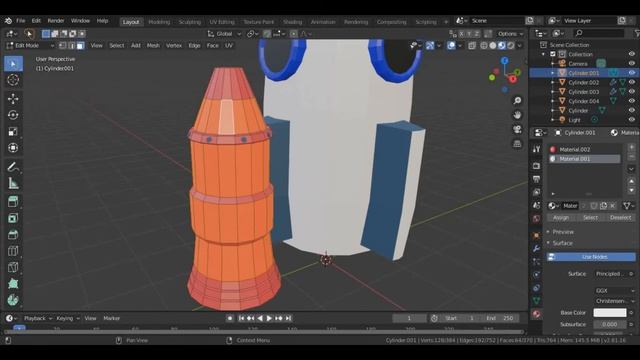Screen dimensions: 640x360
Task: Open the Global orientation dropdown
Action: 224,34
